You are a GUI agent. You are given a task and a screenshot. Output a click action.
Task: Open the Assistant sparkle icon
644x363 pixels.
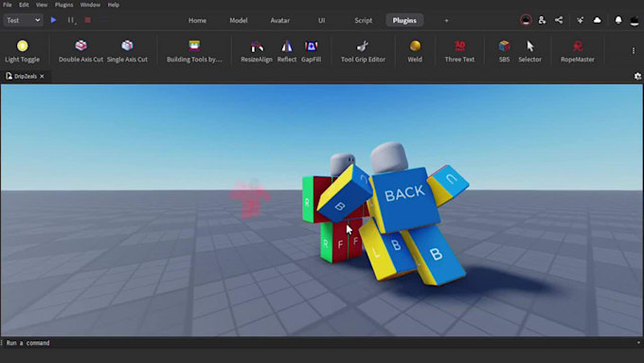coord(580,20)
